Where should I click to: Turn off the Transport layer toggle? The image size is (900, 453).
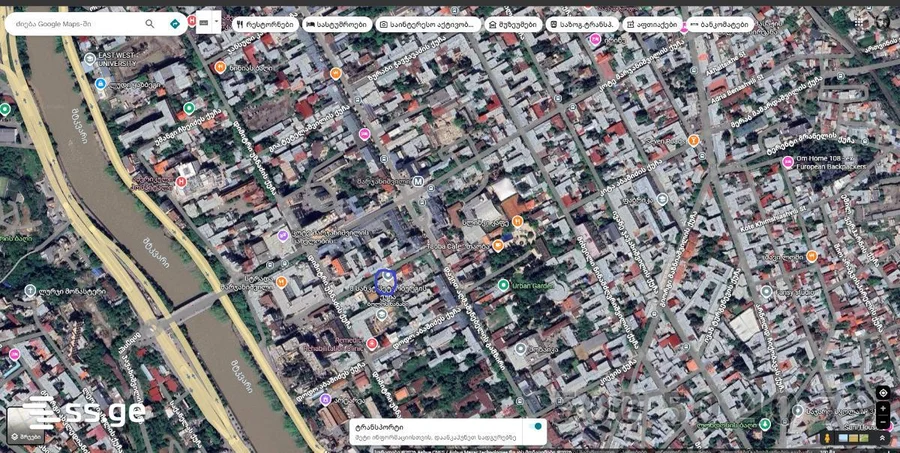[x=537, y=427]
